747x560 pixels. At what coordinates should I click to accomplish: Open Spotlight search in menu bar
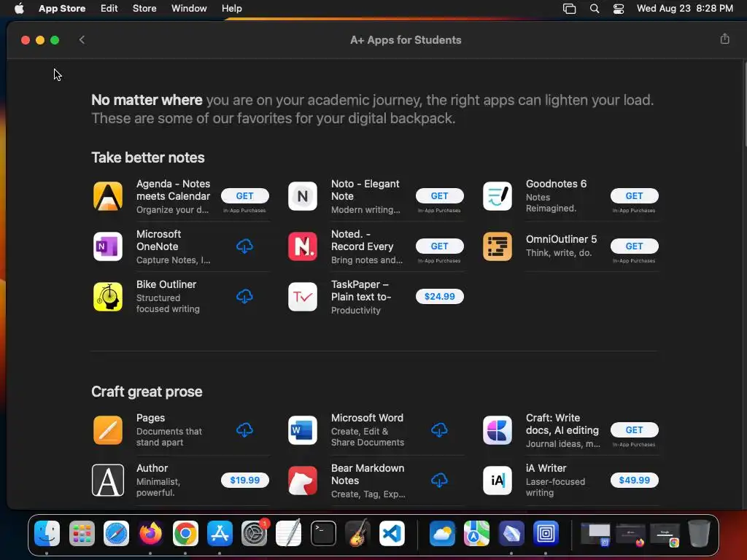pyautogui.click(x=594, y=9)
